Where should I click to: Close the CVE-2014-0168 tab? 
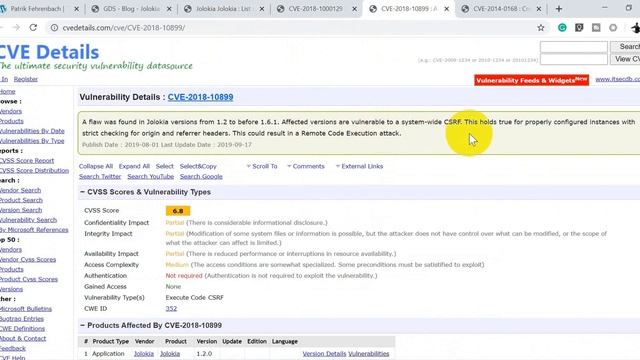[539, 9]
